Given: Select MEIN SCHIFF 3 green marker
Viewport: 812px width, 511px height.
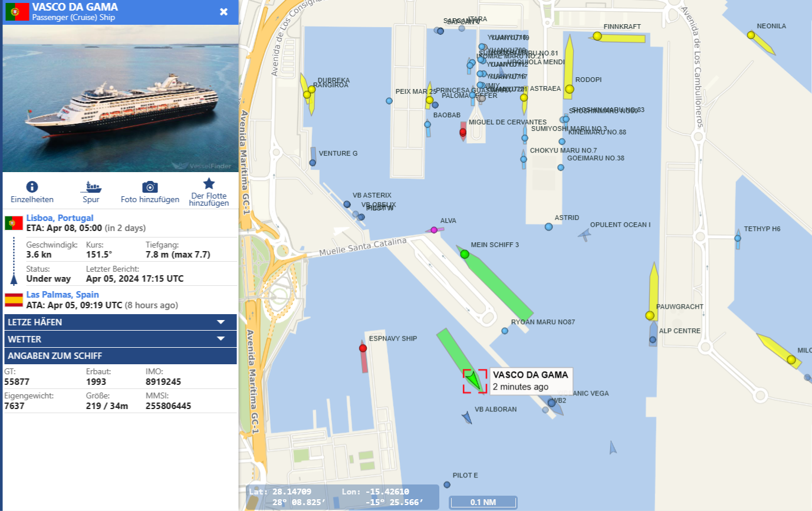Looking at the screenshot, I should (465, 254).
